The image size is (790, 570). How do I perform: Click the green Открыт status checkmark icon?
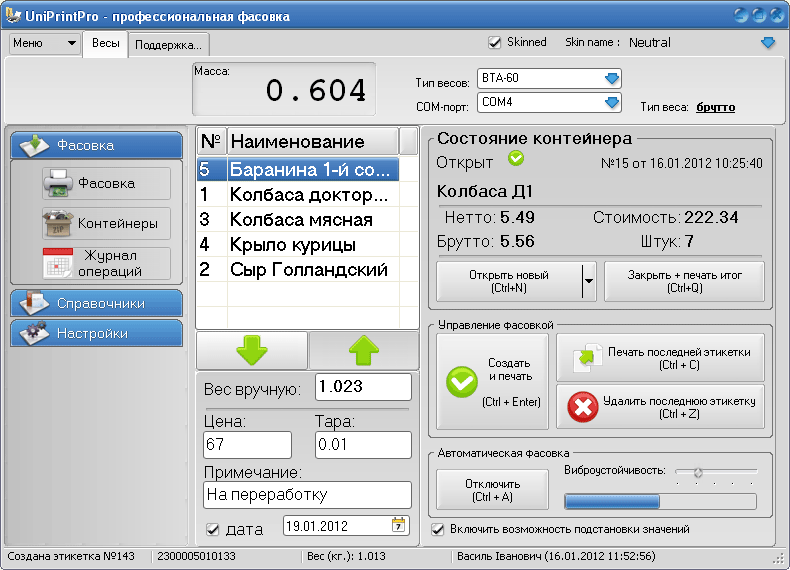tap(516, 159)
